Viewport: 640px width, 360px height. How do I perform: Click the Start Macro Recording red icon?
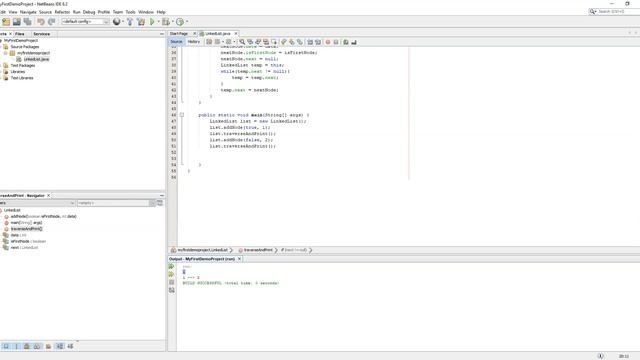(x=328, y=42)
